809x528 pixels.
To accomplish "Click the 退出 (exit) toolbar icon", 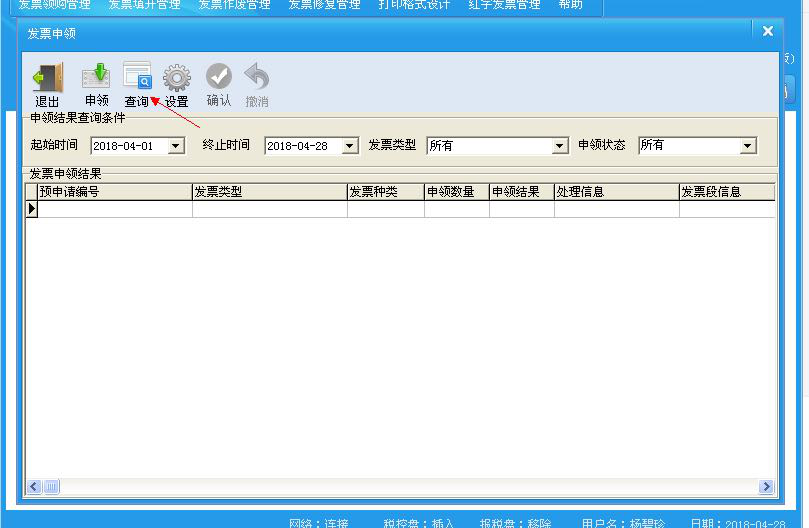I will pyautogui.click(x=47, y=79).
